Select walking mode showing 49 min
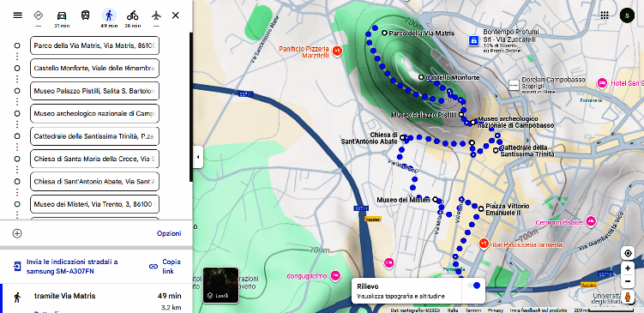 click(109, 19)
